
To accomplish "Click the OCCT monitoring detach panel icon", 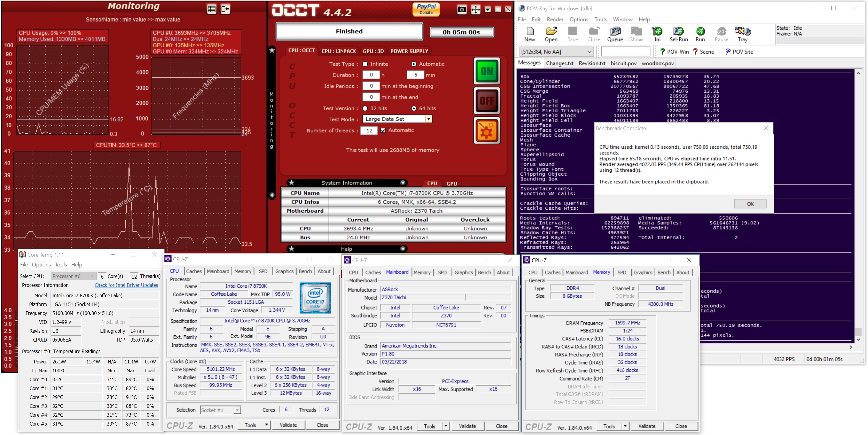I will (225, 9).
